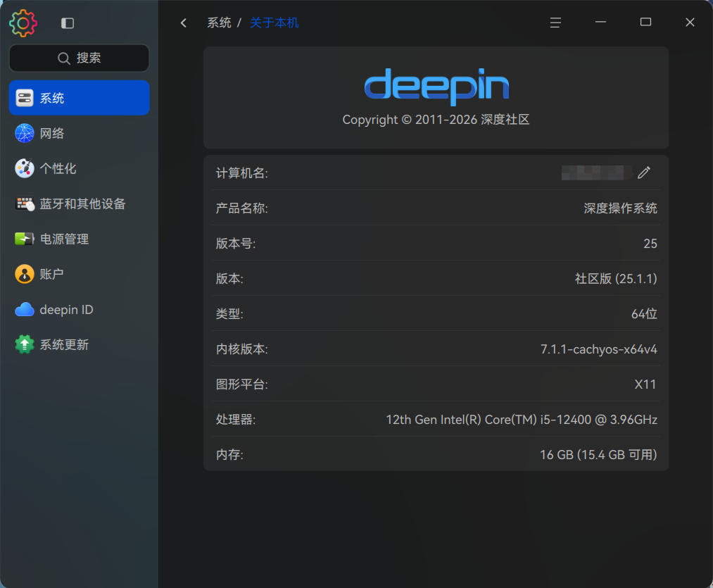Click the 社区版 (25.1.1) value

click(616, 279)
